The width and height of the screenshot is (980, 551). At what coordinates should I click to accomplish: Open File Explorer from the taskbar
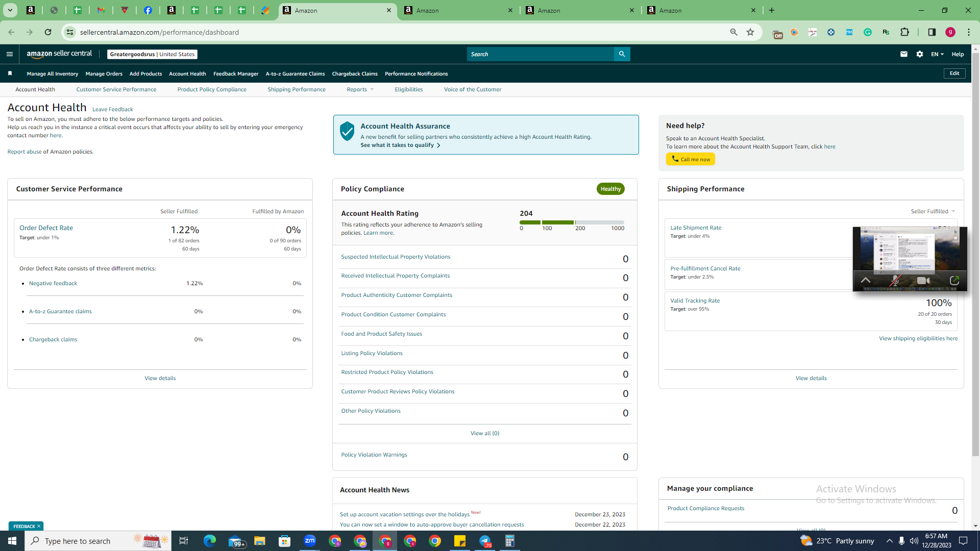260,541
